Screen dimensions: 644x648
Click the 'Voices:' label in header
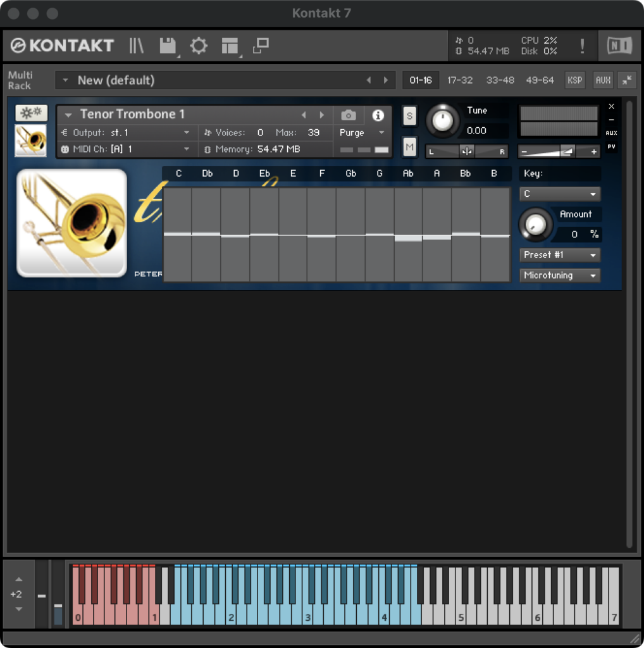(230, 133)
